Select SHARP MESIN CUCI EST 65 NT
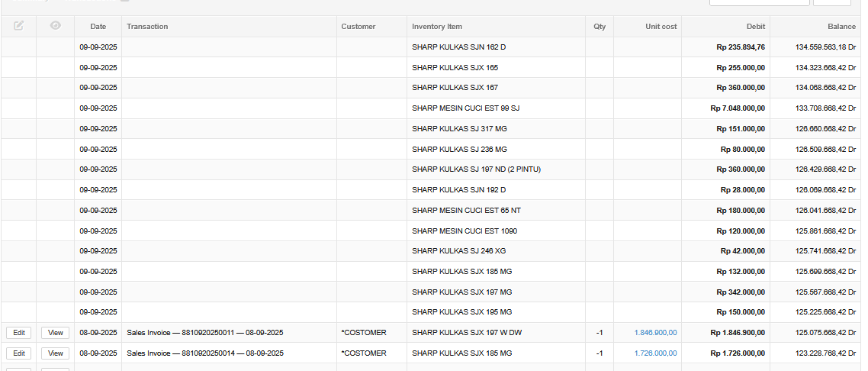The height and width of the screenshot is (371, 868). [x=466, y=211]
